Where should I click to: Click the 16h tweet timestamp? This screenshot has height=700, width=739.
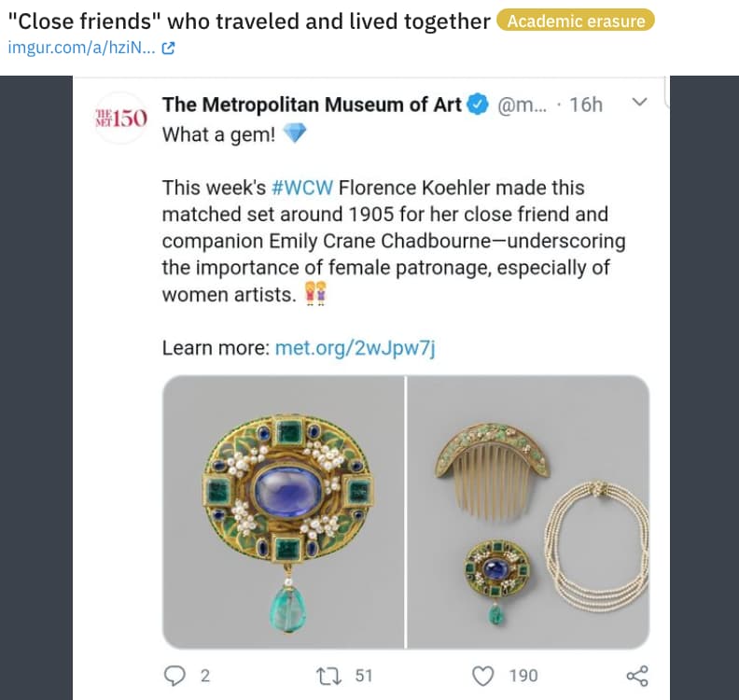[x=586, y=105]
